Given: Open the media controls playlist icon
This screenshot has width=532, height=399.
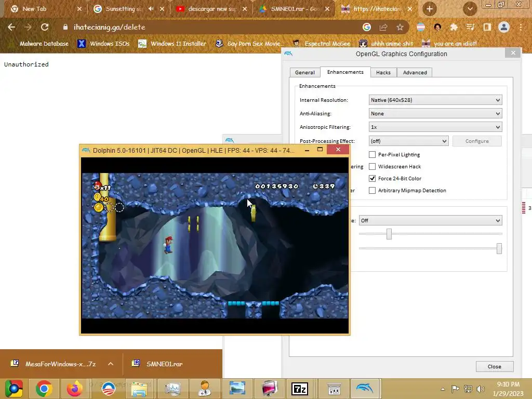Looking at the screenshot, I should [470, 27].
